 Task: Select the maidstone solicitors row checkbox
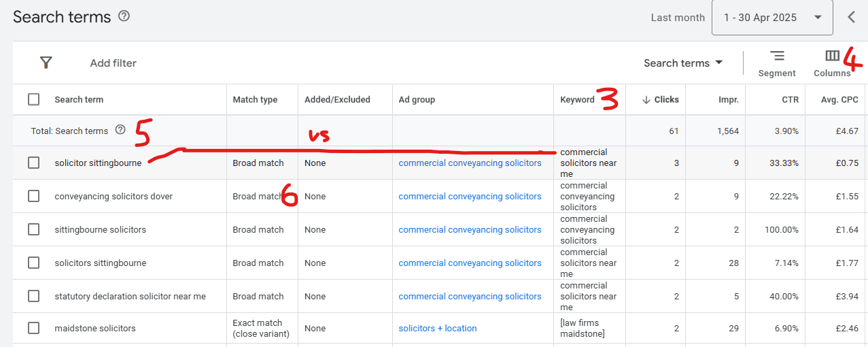tap(33, 328)
